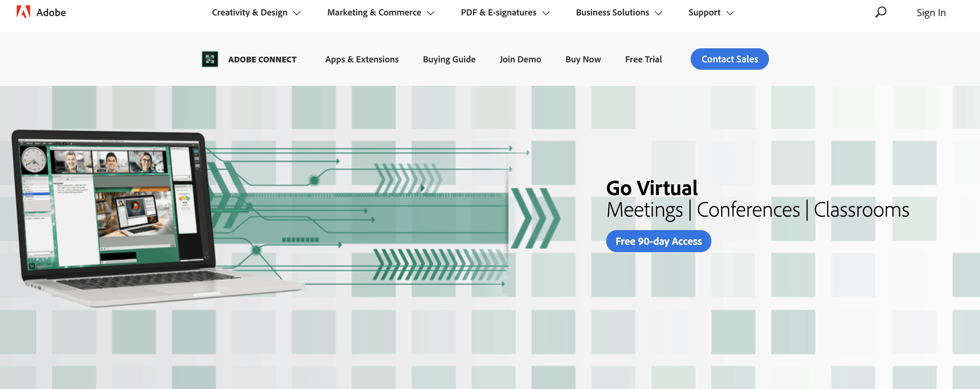Click Sign In at top right
980x389 pixels.
[x=930, y=12]
